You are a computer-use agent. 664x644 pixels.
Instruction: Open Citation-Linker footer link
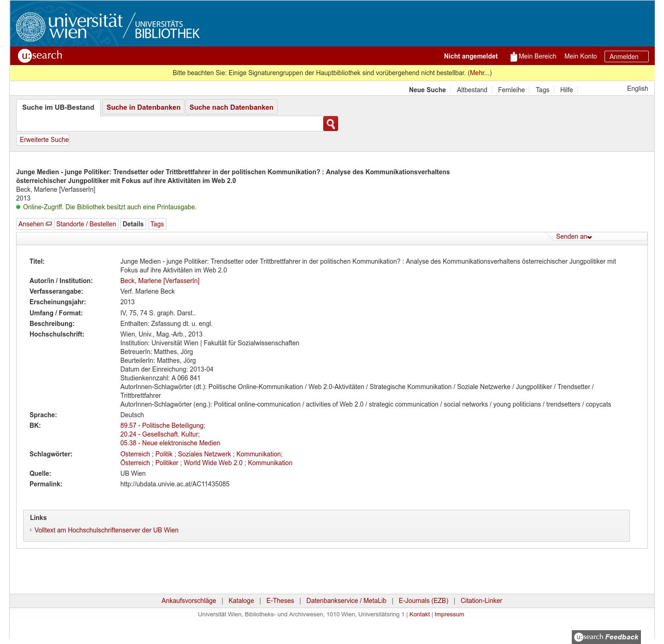[x=481, y=601]
